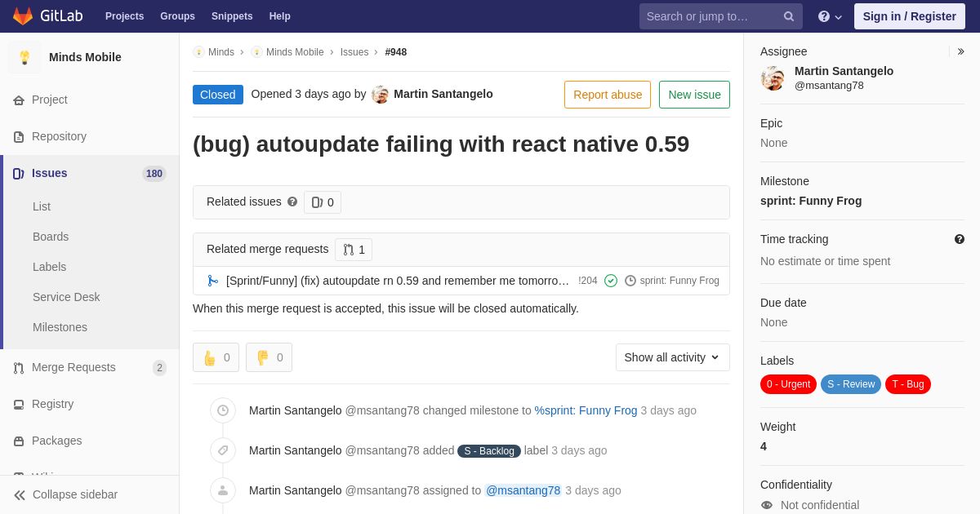Click the green pipeline passed status icon

coord(611,281)
